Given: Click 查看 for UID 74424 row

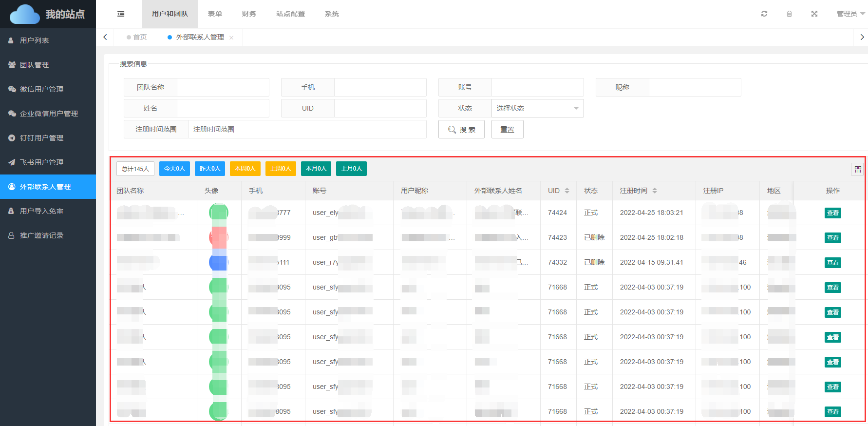Looking at the screenshot, I should [832, 213].
